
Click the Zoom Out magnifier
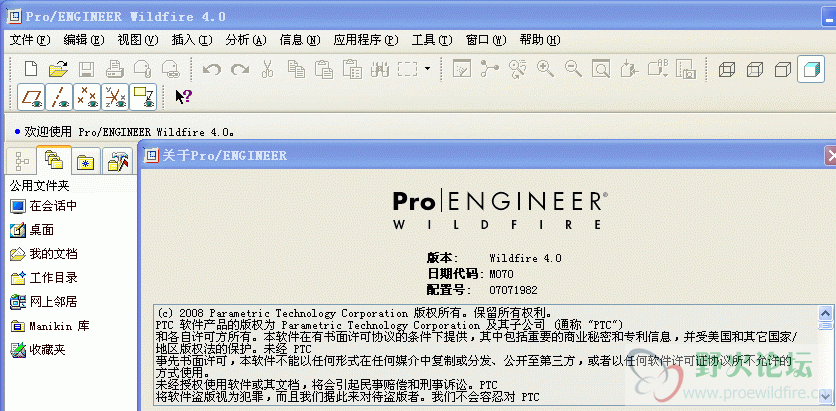coord(573,69)
